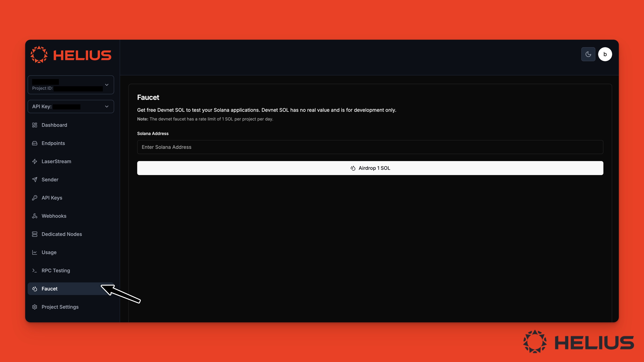Toggle dark mode with moon button

tap(588, 54)
